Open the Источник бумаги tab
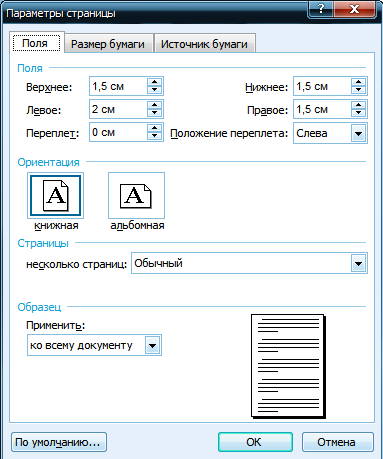This screenshot has height=459, width=383. [x=204, y=44]
